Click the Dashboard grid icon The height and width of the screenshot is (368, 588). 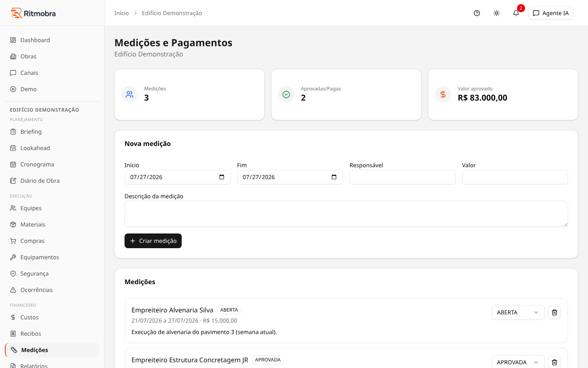point(13,40)
